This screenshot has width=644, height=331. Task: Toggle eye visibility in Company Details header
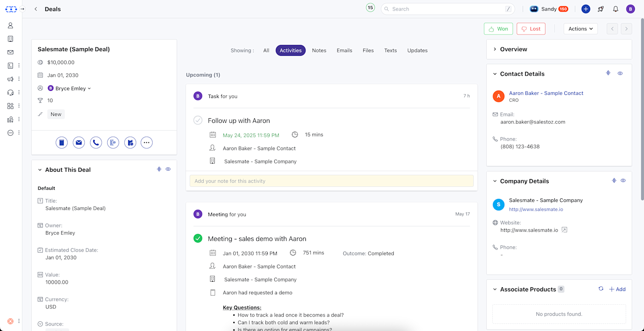[623, 180]
